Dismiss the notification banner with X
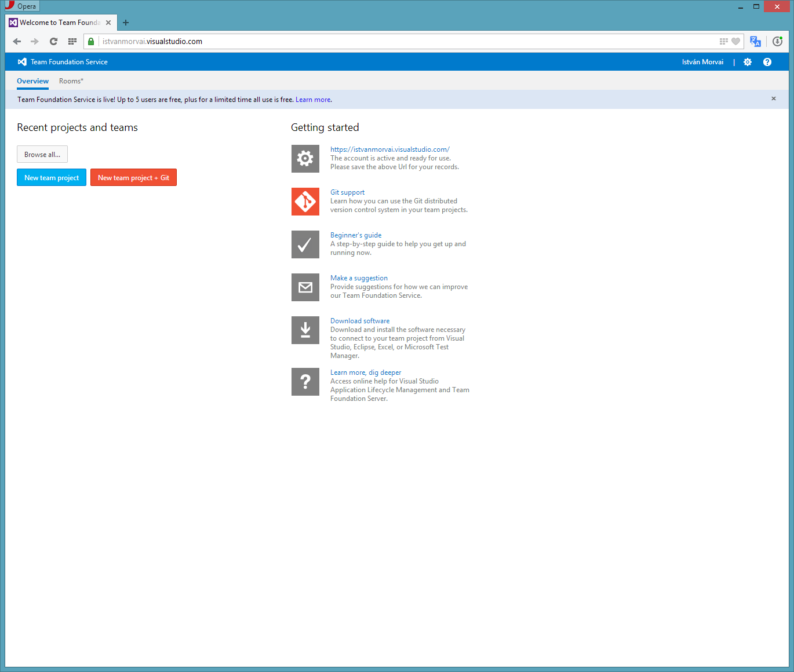This screenshot has width=794, height=672. [774, 98]
